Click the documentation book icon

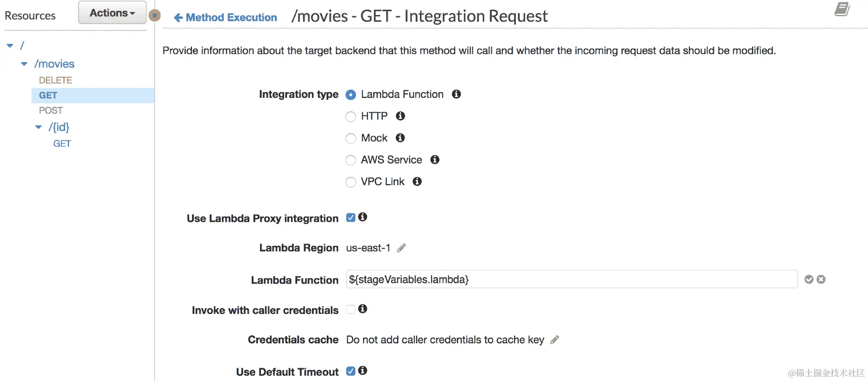pyautogui.click(x=842, y=9)
